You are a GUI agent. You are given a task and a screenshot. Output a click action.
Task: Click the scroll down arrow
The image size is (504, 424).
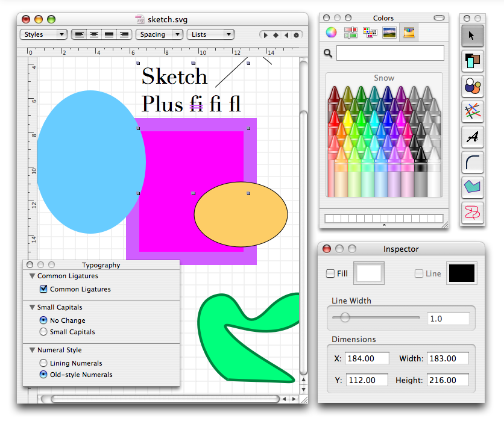[303, 389]
